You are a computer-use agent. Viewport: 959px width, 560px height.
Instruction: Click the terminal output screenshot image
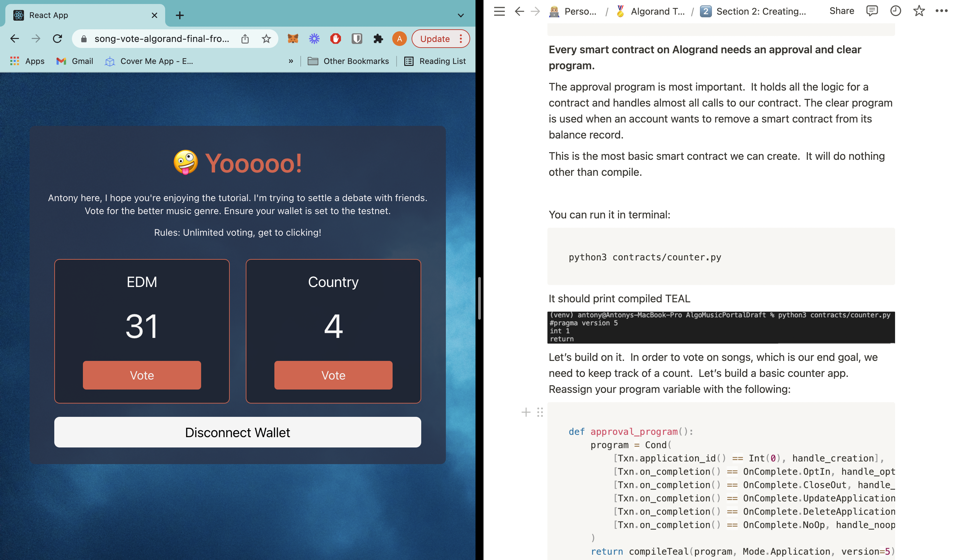[721, 328]
